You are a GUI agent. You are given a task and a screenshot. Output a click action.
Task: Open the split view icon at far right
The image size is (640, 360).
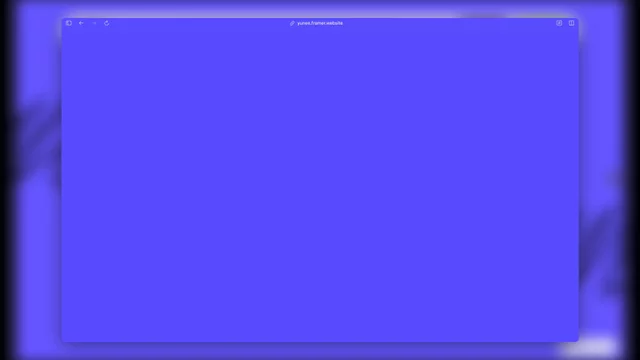click(571, 23)
